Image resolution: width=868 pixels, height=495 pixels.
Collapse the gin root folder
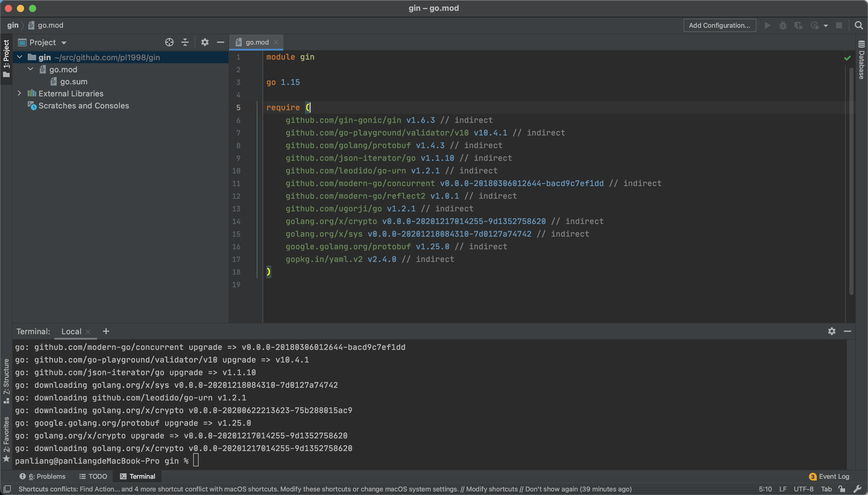(x=20, y=57)
